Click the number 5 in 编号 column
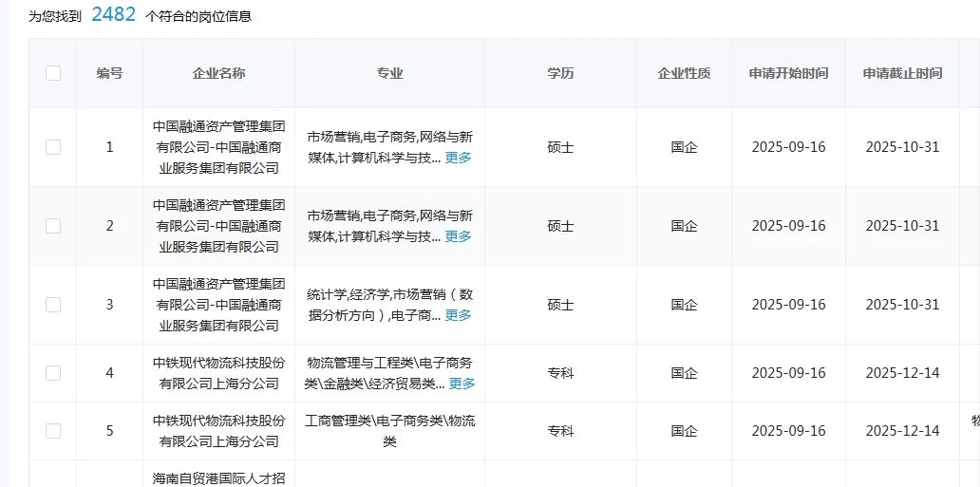The image size is (980, 487). pos(110,431)
